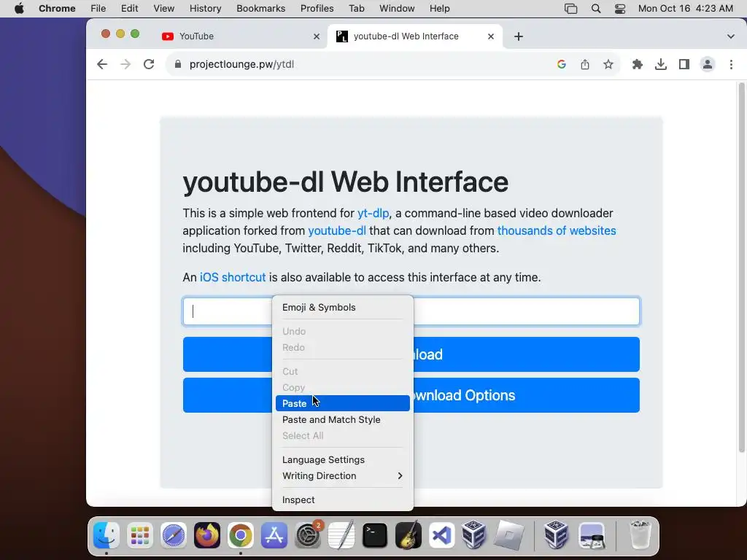Viewport: 747px width, 560px height.
Task: Select the youtube-dl Web Interface tab
Action: point(414,36)
